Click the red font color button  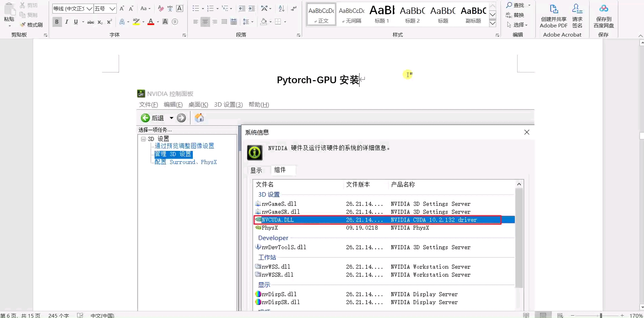[x=151, y=22]
